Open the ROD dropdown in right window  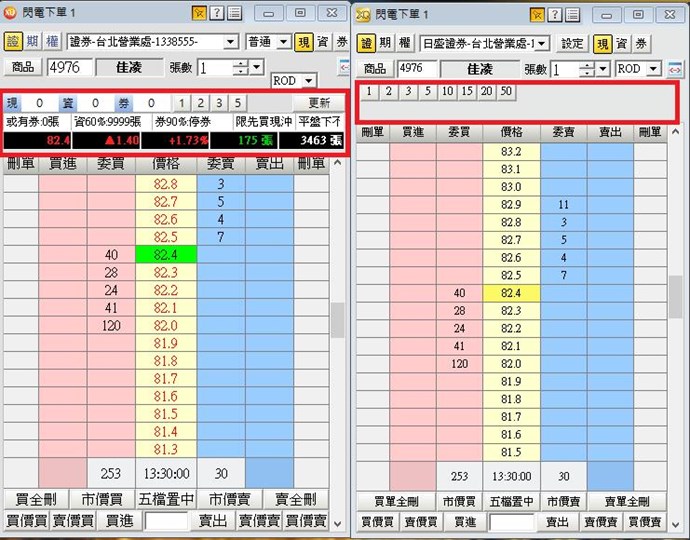[x=638, y=69]
